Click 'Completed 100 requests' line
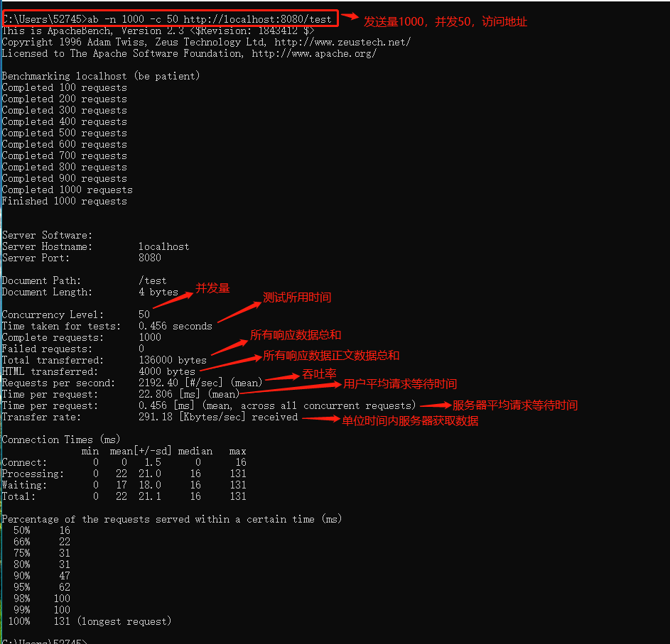Screen dimensions: 670x644 click(65, 87)
